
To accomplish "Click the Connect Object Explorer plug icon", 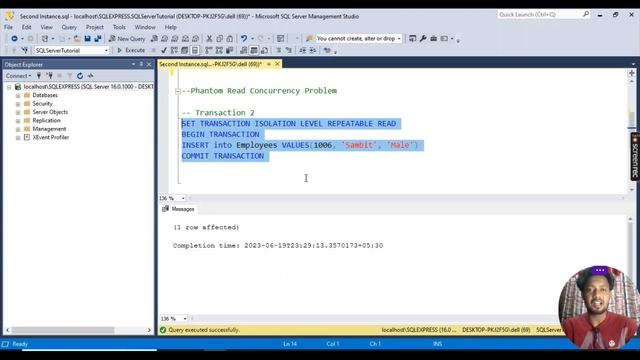I will pos(39,76).
